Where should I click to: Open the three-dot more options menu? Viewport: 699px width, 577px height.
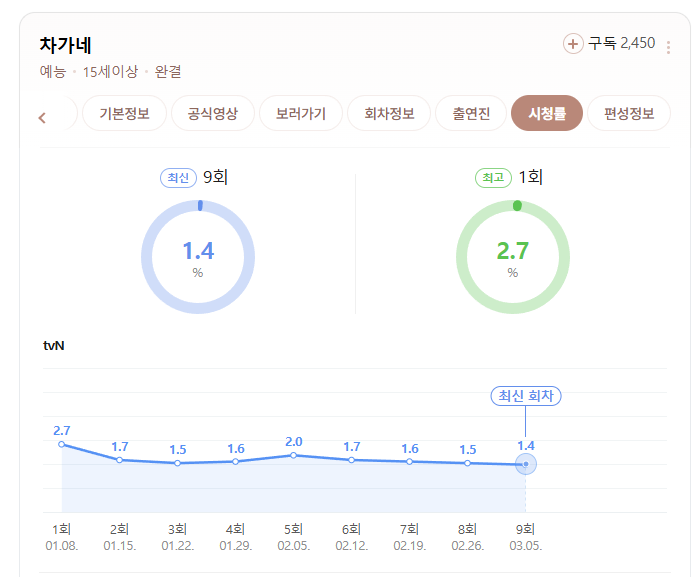(x=668, y=47)
